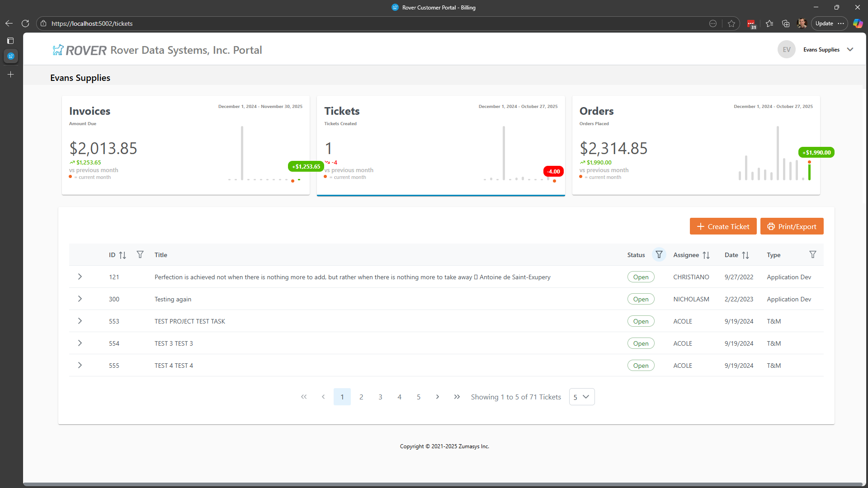
Task: Sort tickets by Assignee
Action: (706, 255)
